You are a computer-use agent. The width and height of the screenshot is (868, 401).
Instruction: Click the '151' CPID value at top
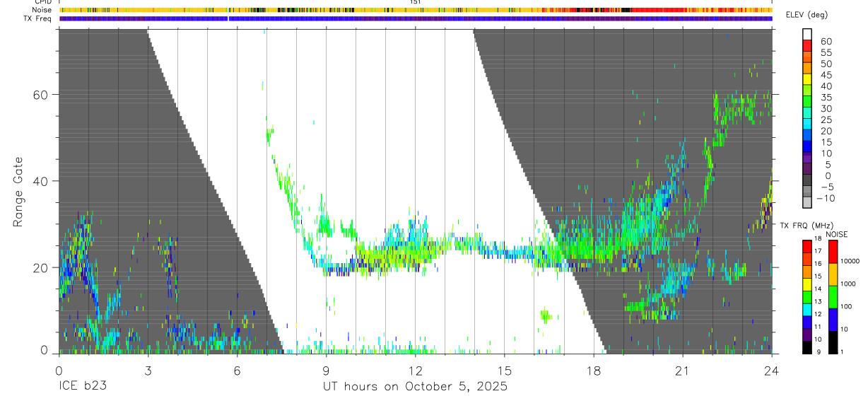(416, 2)
